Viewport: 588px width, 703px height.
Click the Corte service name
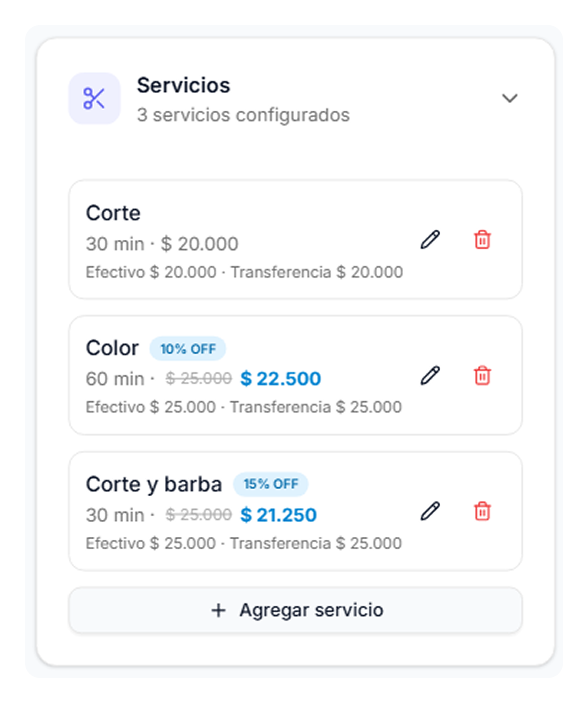(113, 213)
